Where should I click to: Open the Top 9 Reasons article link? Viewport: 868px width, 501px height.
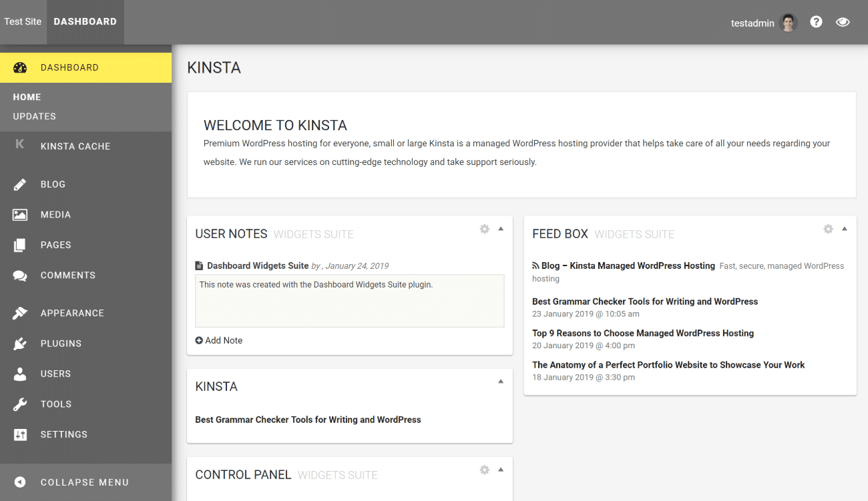(642, 333)
